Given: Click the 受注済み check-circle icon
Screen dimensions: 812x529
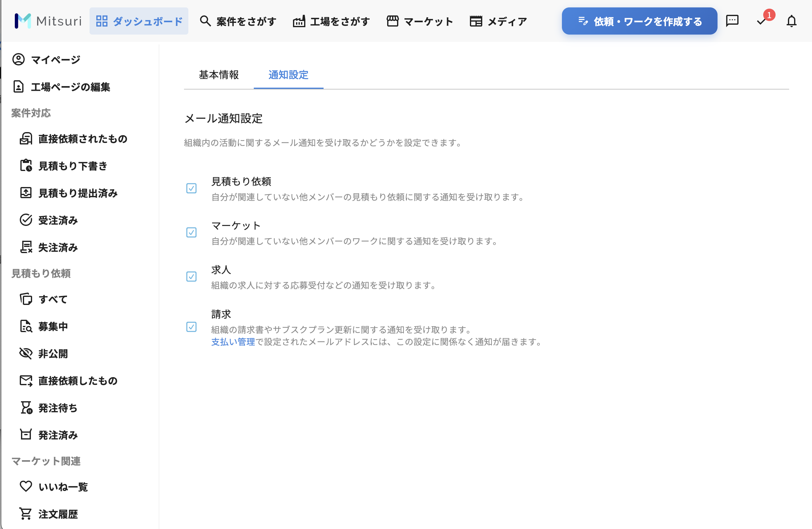Looking at the screenshot, I should point(26,220).
